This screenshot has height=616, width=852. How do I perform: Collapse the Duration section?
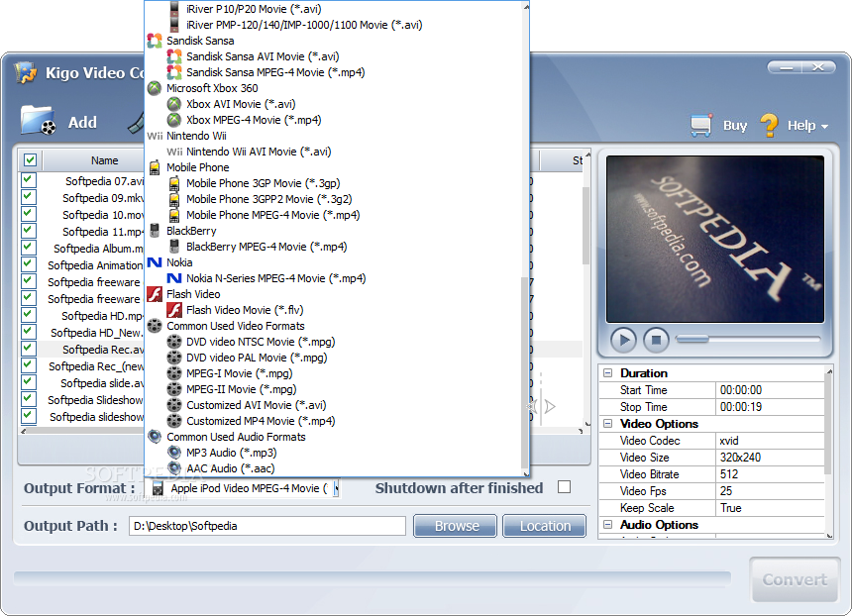pyautogui.click(x=608, y=373)
